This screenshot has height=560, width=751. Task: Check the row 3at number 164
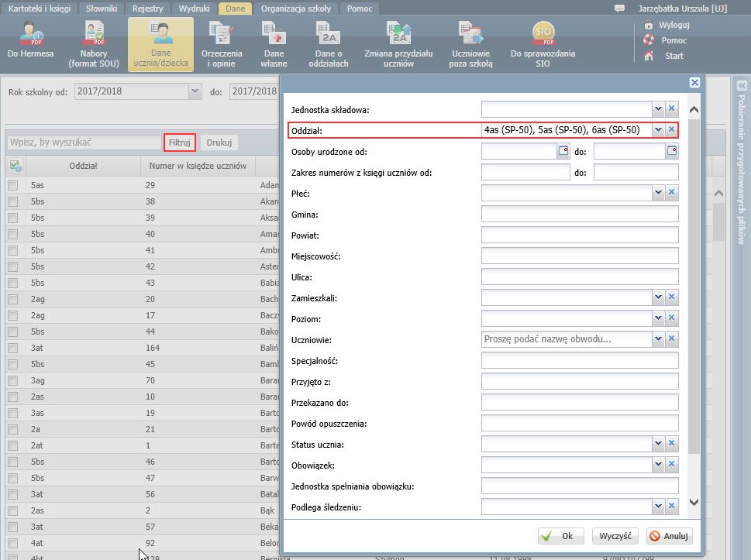13,348
